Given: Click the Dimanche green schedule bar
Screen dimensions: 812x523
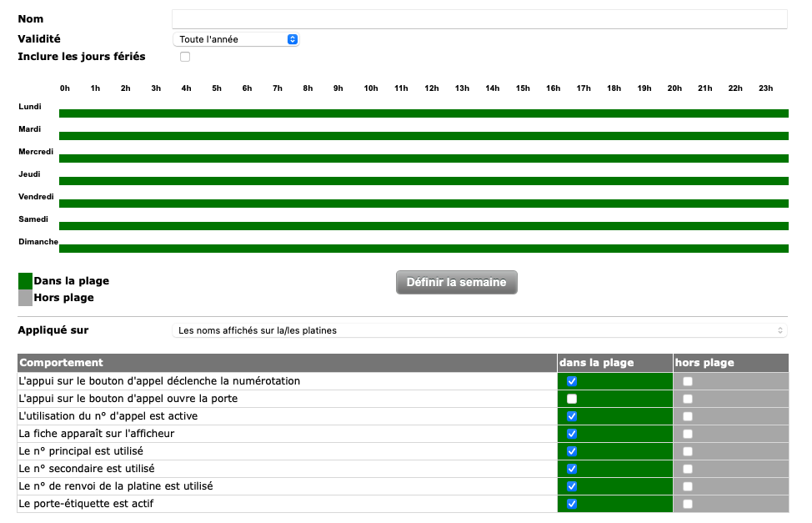Looking at the screenshot, I should coord(424,249).
